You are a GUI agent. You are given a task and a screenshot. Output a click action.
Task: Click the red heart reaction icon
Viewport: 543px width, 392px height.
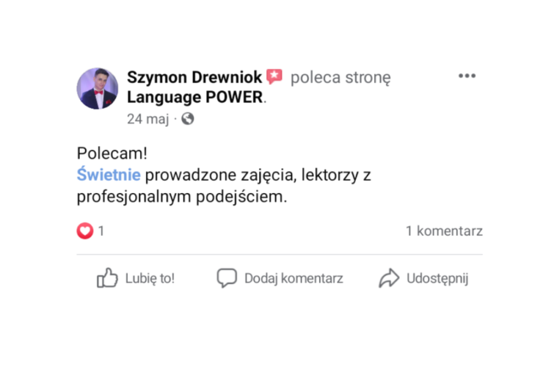pos(85,230)
